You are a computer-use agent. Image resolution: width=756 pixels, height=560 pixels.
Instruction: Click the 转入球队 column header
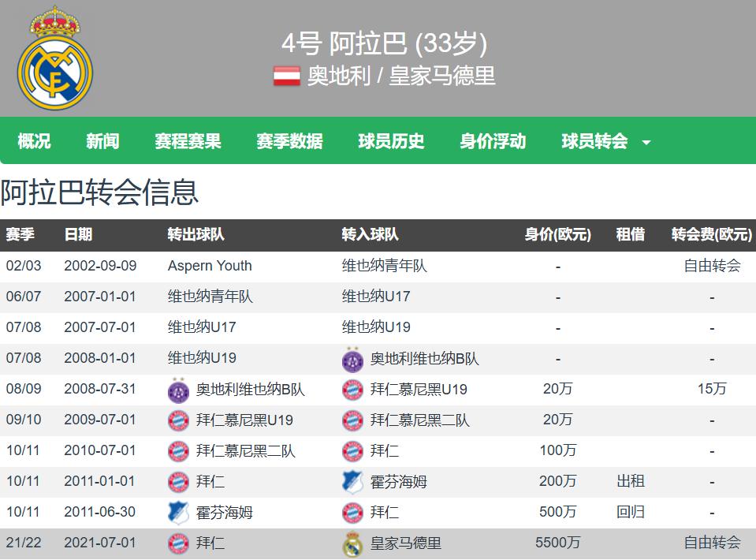[x=370, y=234]
